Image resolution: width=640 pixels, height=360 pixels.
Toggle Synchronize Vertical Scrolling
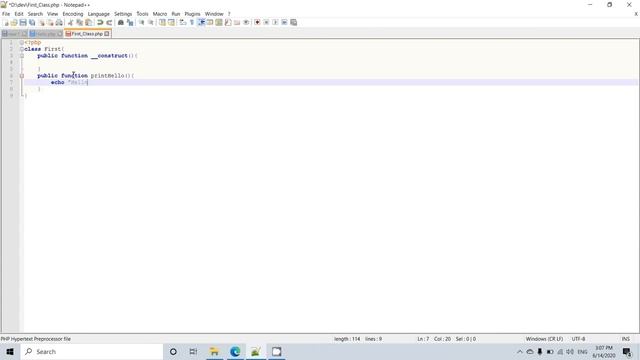(162, 22)
